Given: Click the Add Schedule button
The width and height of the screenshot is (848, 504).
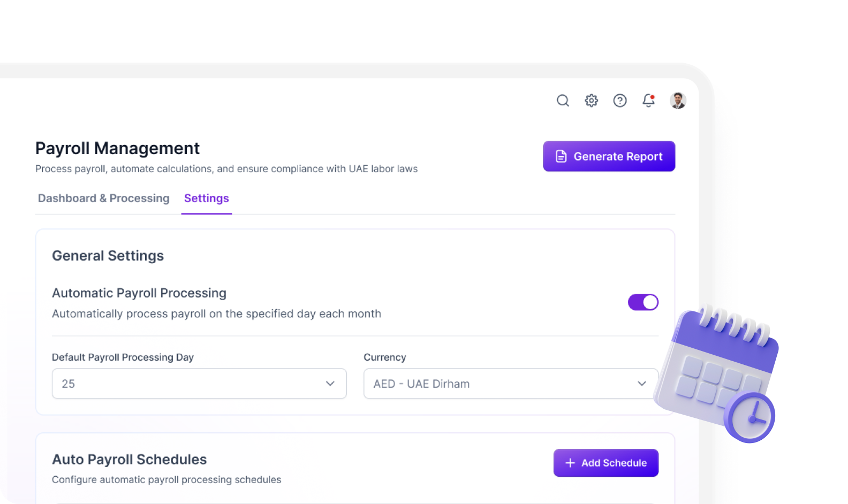Looking at the screenshot, I should pos(605,463).
